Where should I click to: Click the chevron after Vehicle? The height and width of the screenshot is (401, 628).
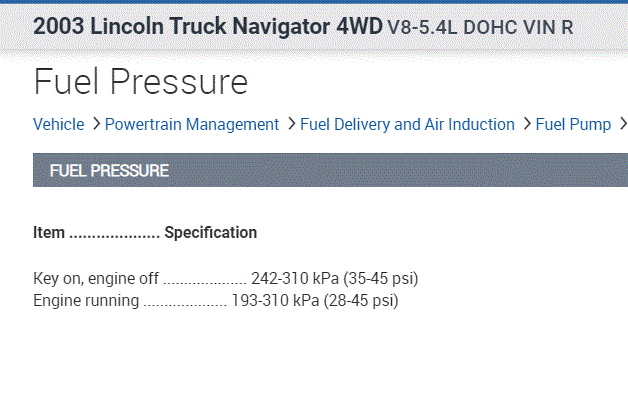pyautogui.click(x=95, y=125)
